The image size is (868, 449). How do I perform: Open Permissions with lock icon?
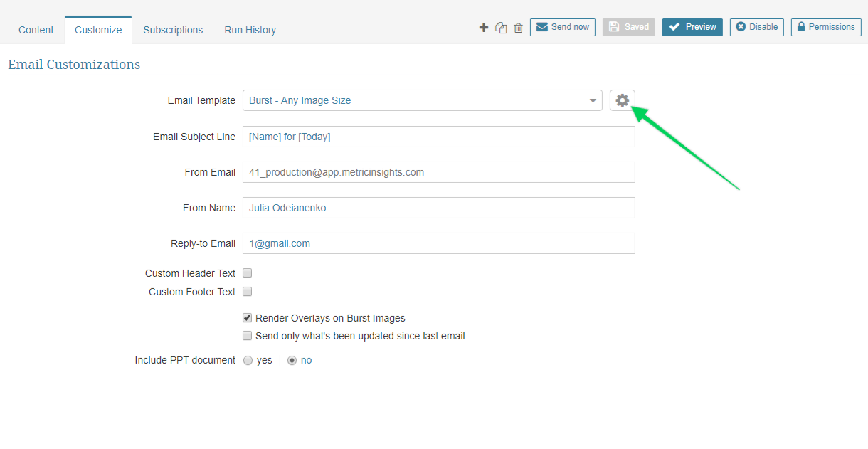click(x=826, y=27)
